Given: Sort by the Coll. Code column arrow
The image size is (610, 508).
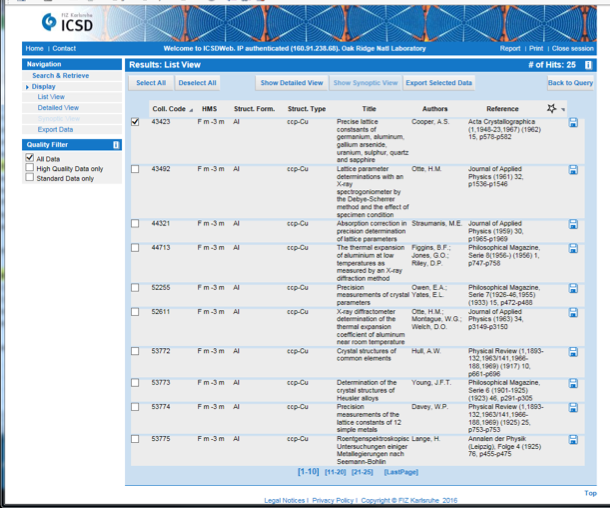Looking at the screenshot, I should tap(191, 109).
